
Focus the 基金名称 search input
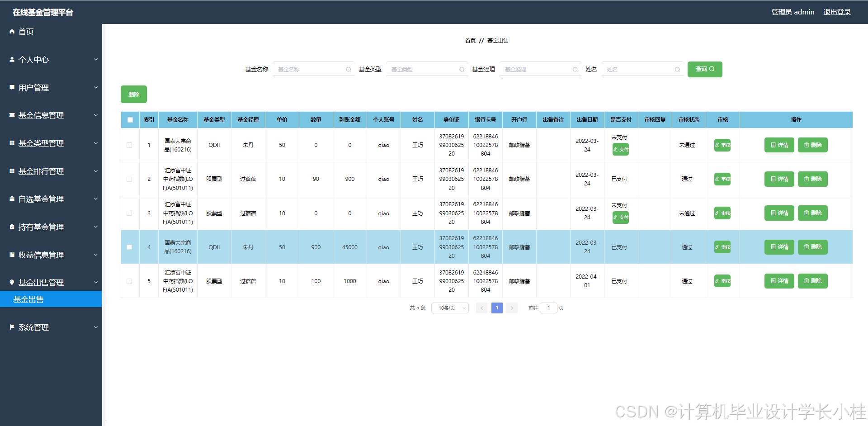click(313, 69)
